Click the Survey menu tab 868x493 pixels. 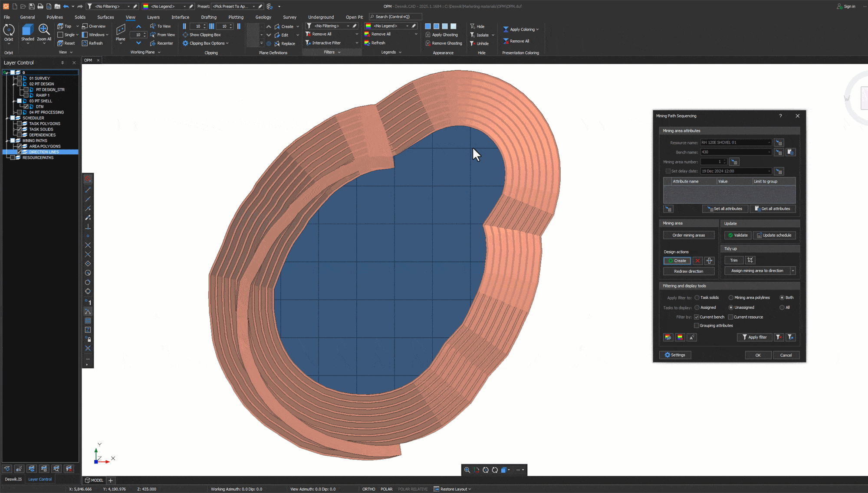coord(290,17)
